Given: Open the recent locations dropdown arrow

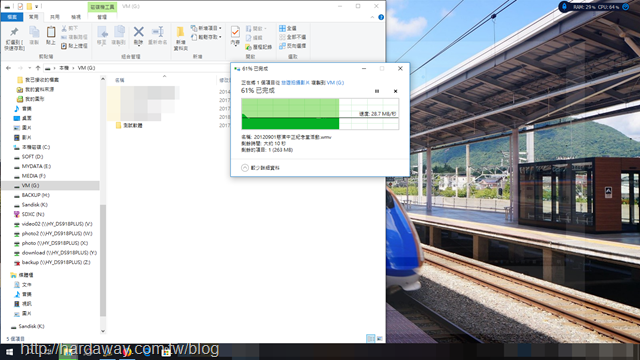Looking at the screenshot, I should (29, 68).
